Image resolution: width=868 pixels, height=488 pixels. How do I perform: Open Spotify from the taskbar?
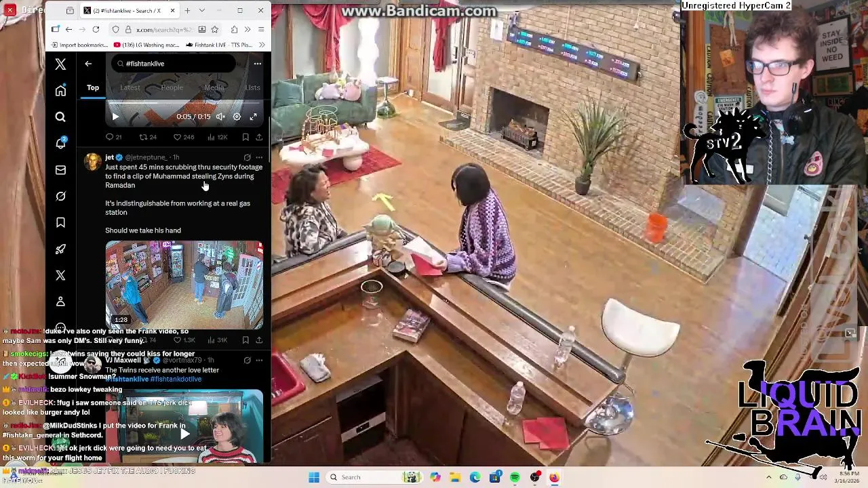click(x=515, y=477)
